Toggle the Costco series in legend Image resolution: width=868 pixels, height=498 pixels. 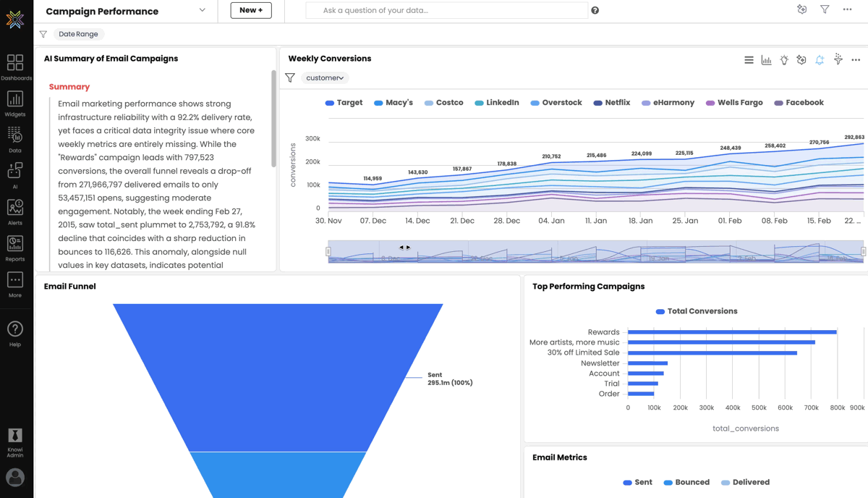(x=443, y=103)
